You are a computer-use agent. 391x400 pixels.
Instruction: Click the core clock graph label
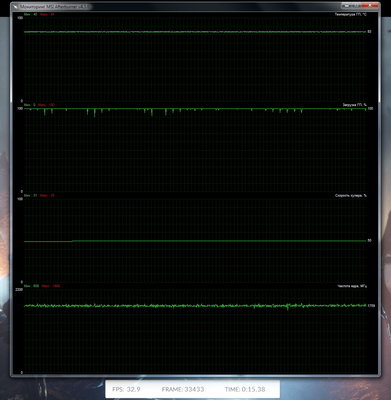(352, 286)
